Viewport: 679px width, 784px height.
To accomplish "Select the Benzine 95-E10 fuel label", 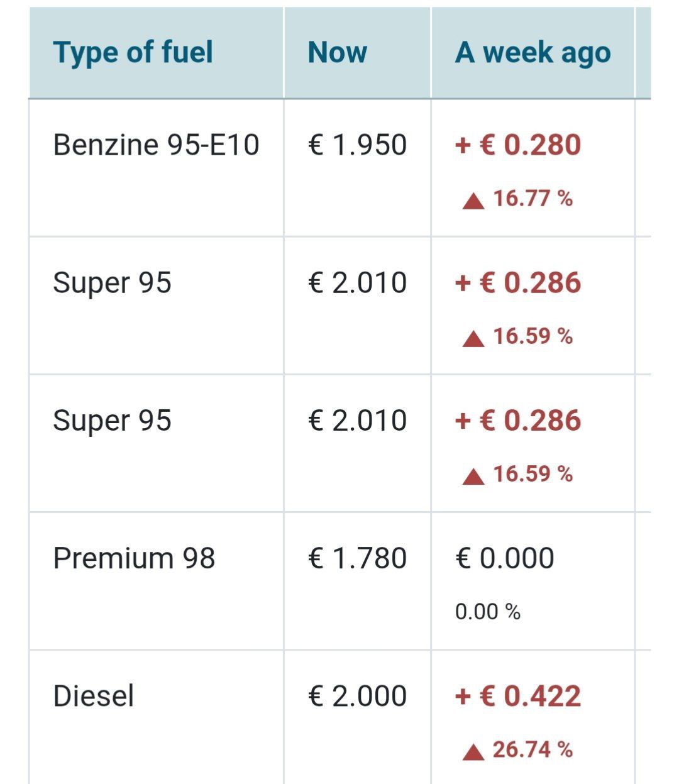I will 156,145.
